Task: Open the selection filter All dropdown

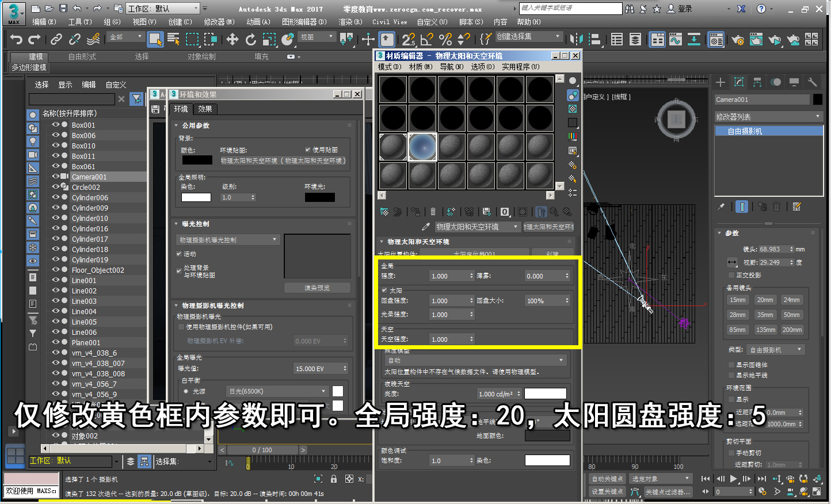Action: point(125,37)
